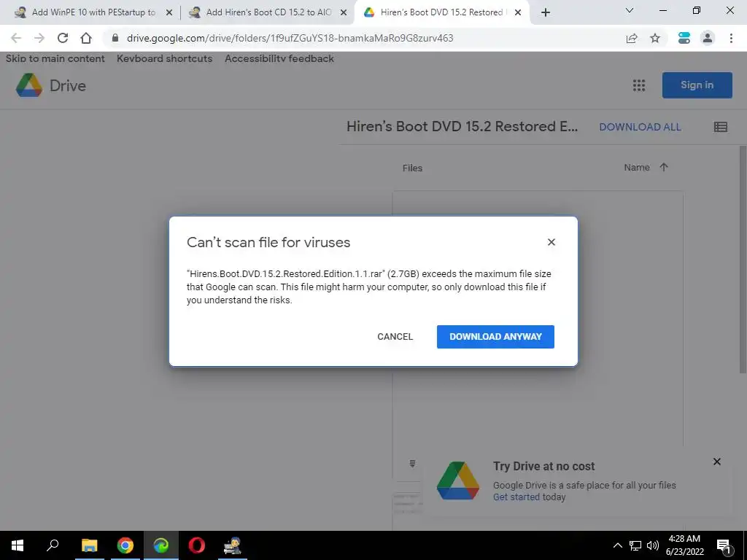Close the Hiren's Boot DVD Restored tab
This screenshot has height=560, width=747.
click(518, 13)
